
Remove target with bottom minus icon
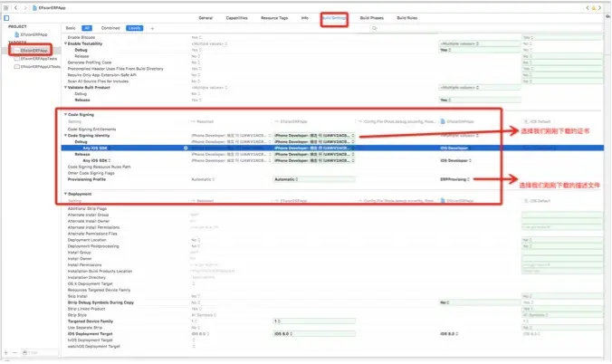point(14,352)
